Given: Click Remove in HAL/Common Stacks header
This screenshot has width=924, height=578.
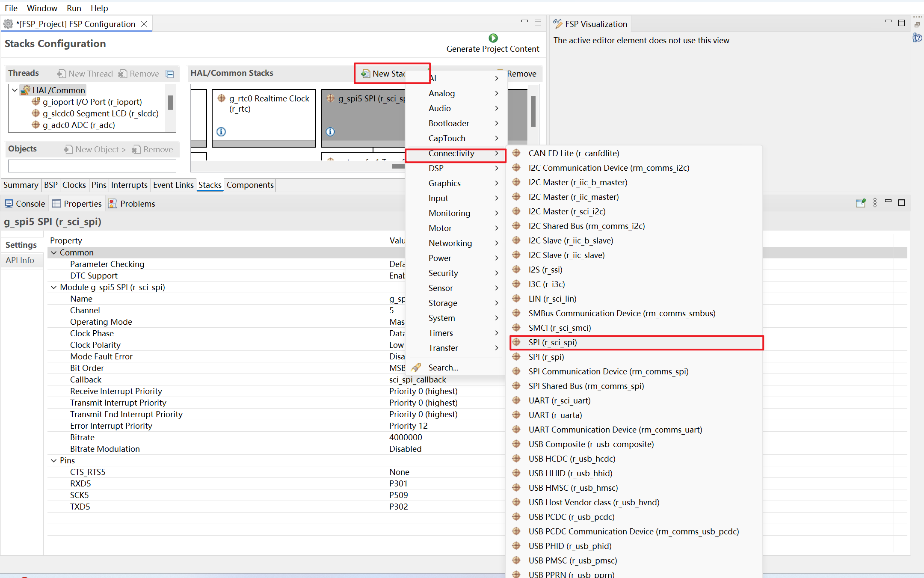Looking at the screenshot, I should [x=521, y=74].
